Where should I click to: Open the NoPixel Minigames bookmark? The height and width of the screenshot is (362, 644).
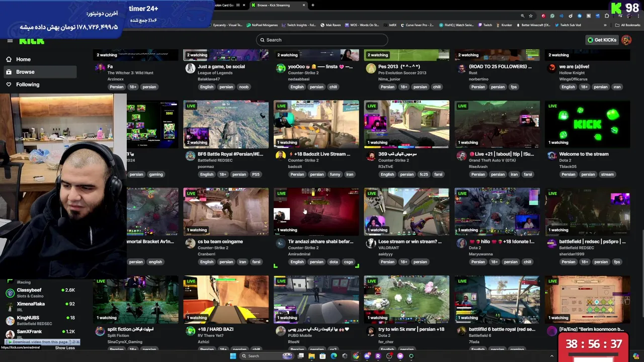point(262,25)
